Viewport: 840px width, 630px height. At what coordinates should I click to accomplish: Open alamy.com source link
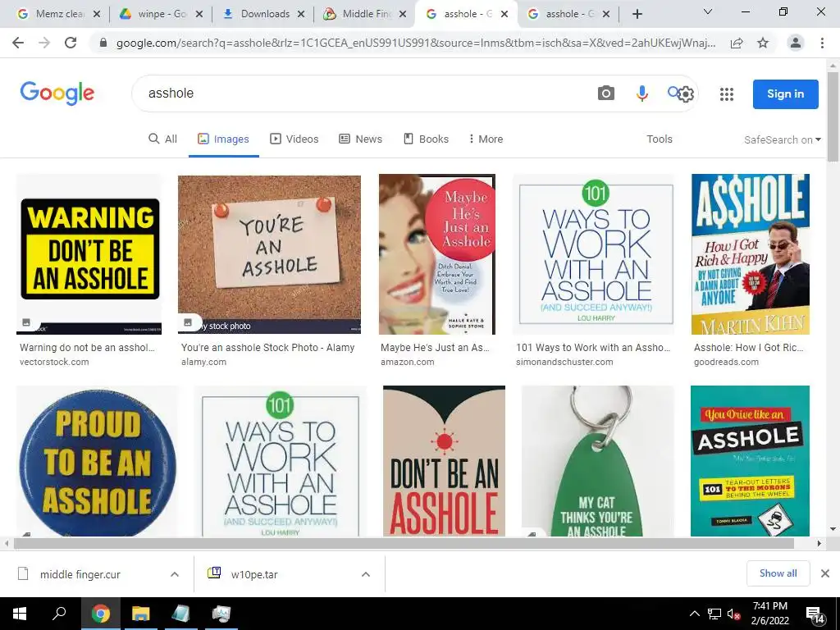pyautogui.click(x=203, y=362)
